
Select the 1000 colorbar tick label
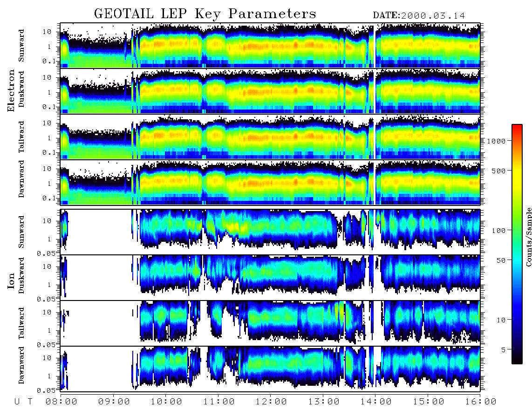(497, 141)
